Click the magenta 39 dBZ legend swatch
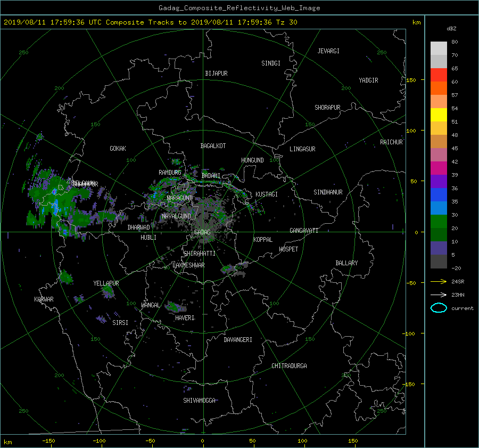This screenshot has width=479, height=448. pos(439,168)
